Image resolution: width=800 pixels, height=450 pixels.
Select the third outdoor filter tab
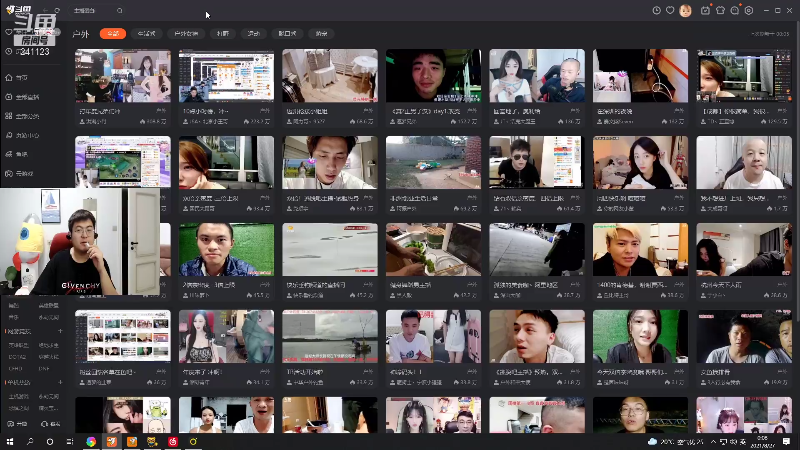(x=186, y=34)
